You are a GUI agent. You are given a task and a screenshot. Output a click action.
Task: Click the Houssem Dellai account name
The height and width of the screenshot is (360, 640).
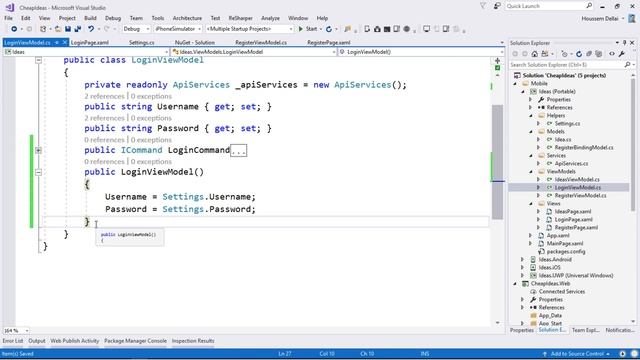[600, 19]
